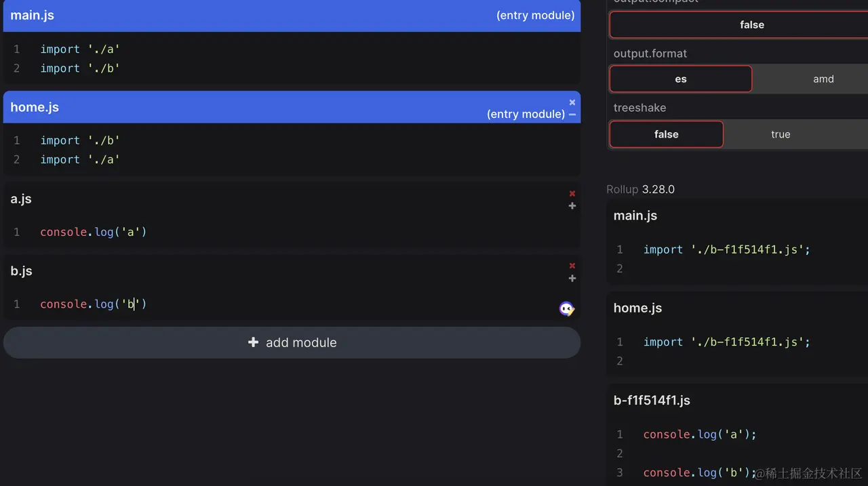Set treeshake to true
868x486 pixels.
[781, 134]
